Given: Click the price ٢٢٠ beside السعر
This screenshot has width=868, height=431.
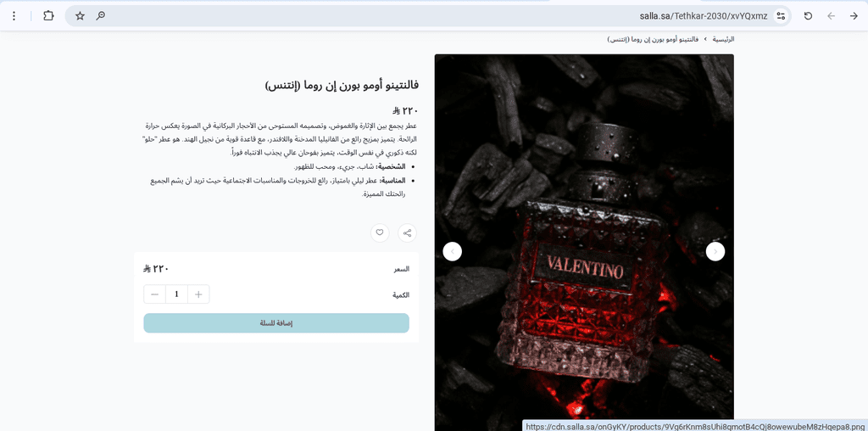Looking at the screenshot, I should point(156,269).
